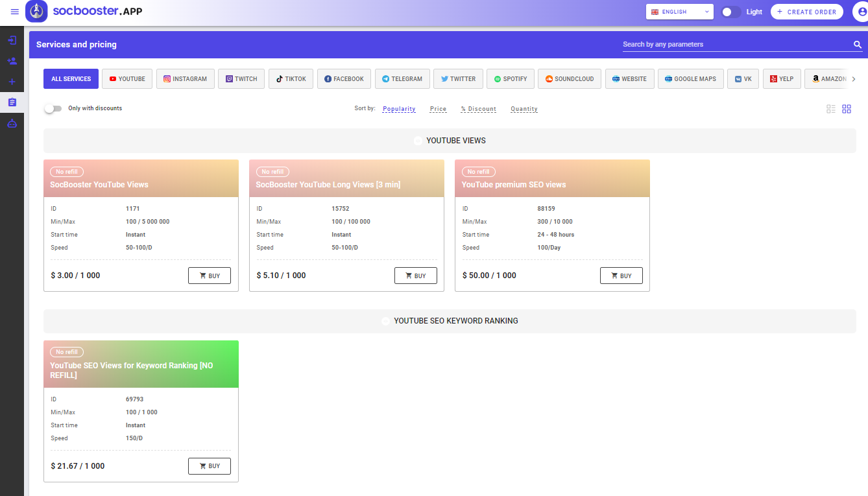This screenshot has width=868, height=496.
Task: Select the Amazon category tab
Action: point(826,79)
